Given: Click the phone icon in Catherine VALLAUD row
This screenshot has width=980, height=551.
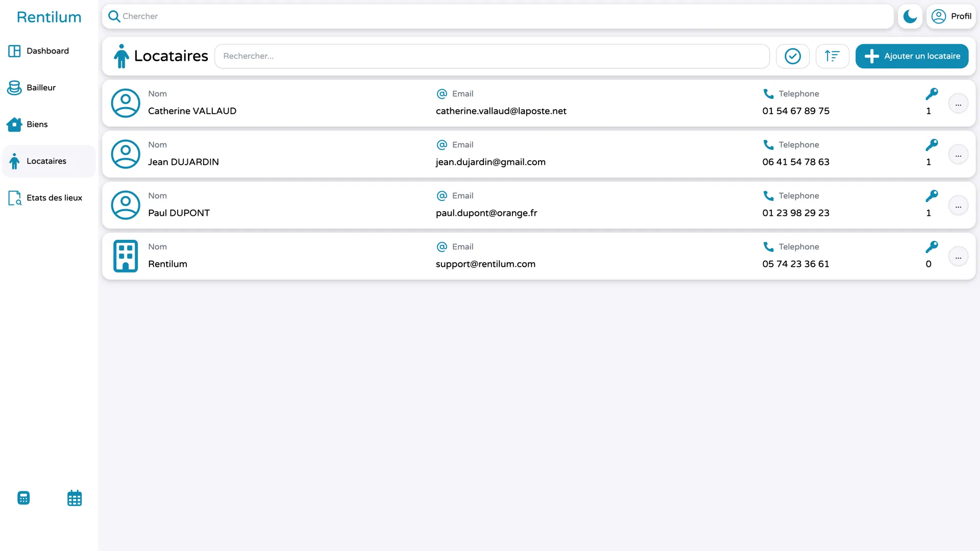Looking at the screenshot, I should [768, 94].
